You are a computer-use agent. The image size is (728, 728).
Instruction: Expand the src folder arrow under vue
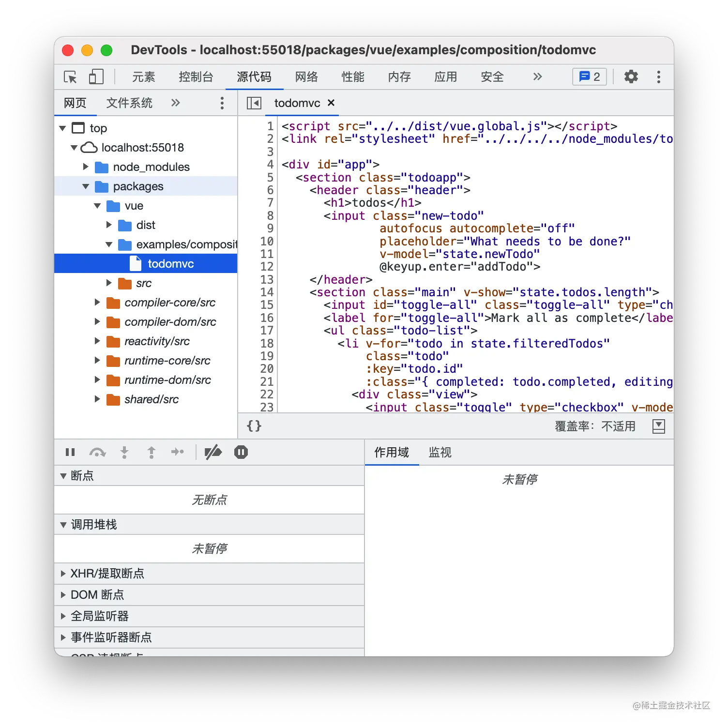coord(109,283)
